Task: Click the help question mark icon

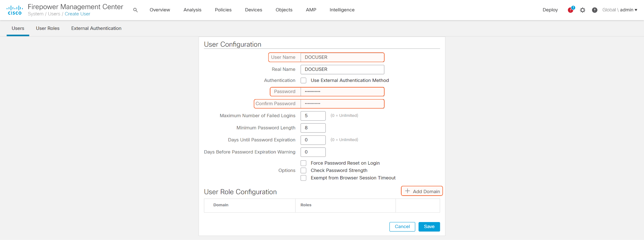Action: click(x=594, y=10)
